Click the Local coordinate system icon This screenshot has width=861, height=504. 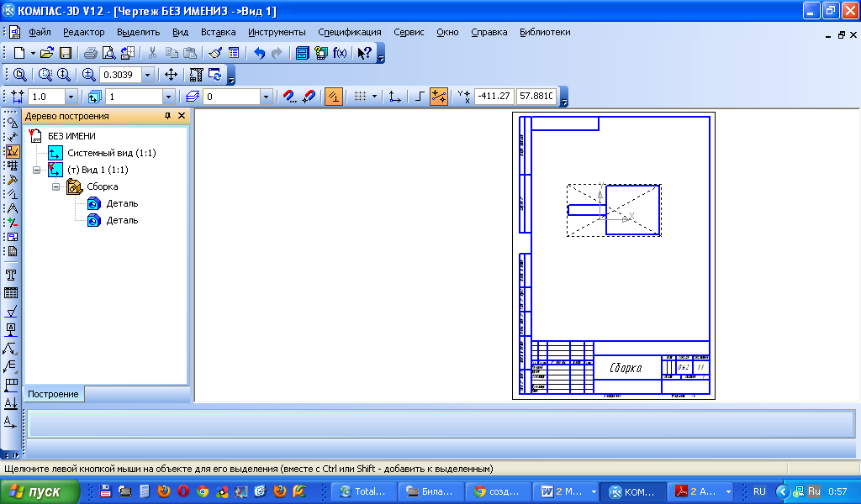click(394, 97)
